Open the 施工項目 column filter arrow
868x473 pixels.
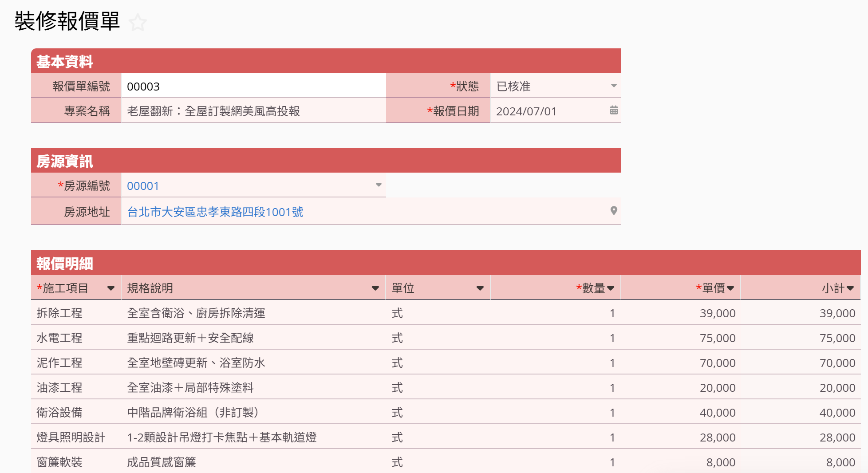pos(111,288)
